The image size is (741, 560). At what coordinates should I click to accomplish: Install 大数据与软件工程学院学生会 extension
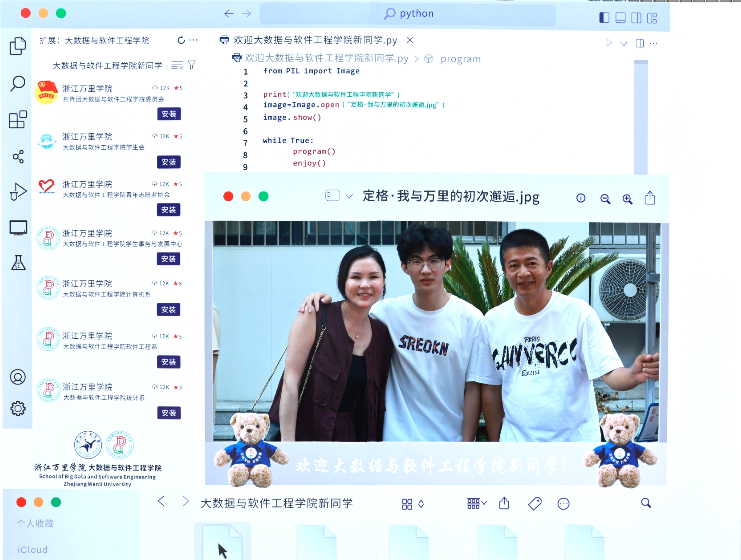coord(169,162)
